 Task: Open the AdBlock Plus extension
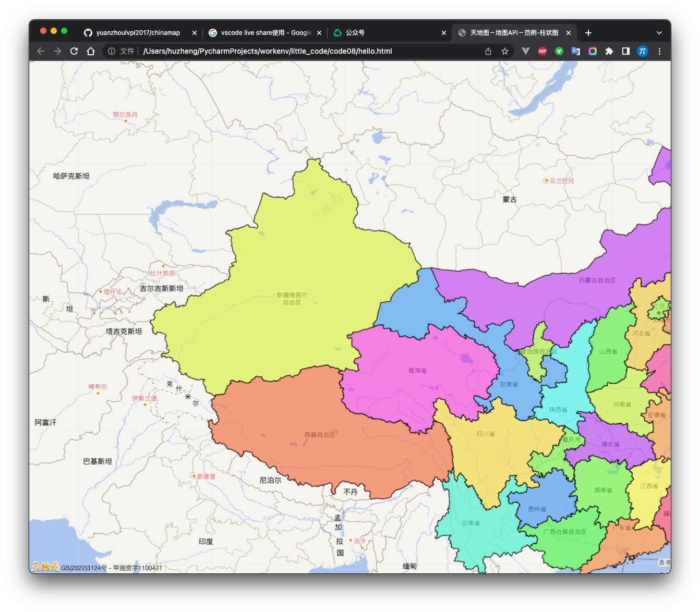[542, 51]
